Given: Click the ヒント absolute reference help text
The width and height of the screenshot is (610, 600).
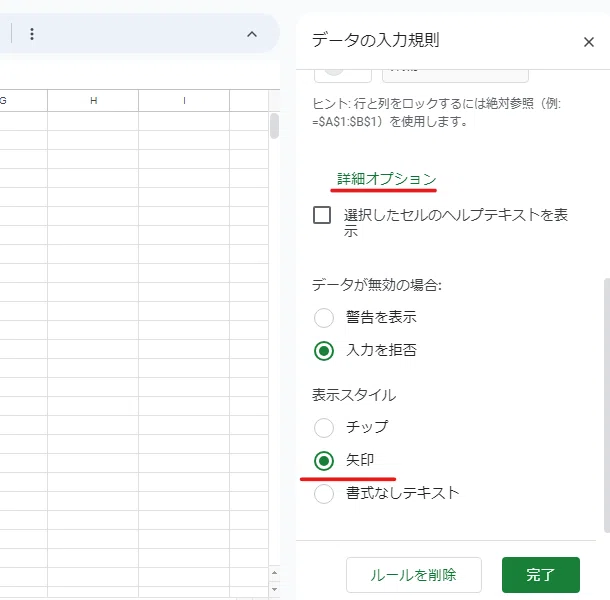Looking at the screenshot, I should tap(436, 112).
